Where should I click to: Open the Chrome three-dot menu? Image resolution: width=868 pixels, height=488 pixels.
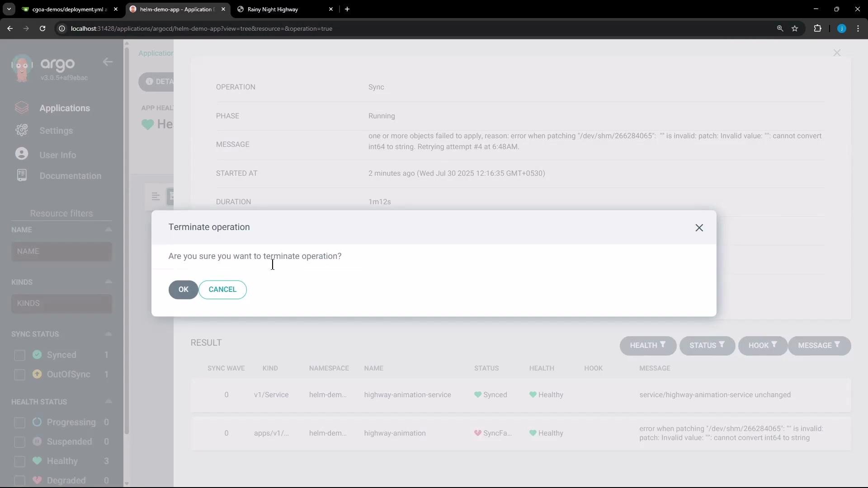pos(858,28)
